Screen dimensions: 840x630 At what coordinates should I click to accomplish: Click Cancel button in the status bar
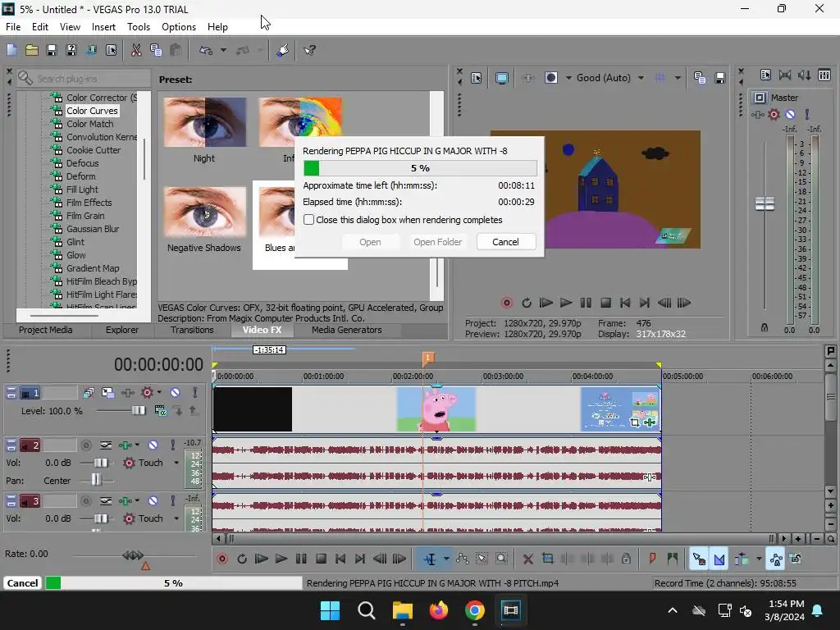point(22,583)
